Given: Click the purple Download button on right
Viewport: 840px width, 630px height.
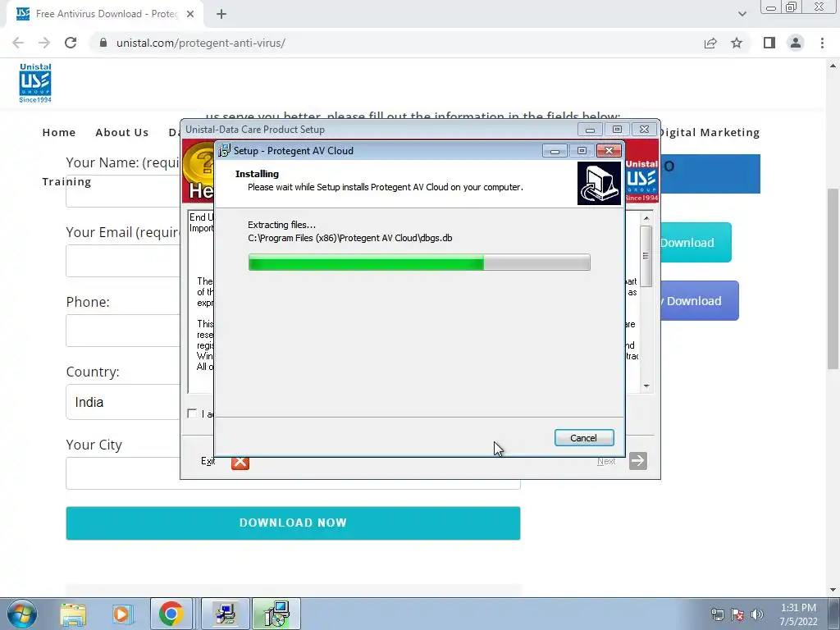Looking at the screenshot, I should (x=699, y=301).
